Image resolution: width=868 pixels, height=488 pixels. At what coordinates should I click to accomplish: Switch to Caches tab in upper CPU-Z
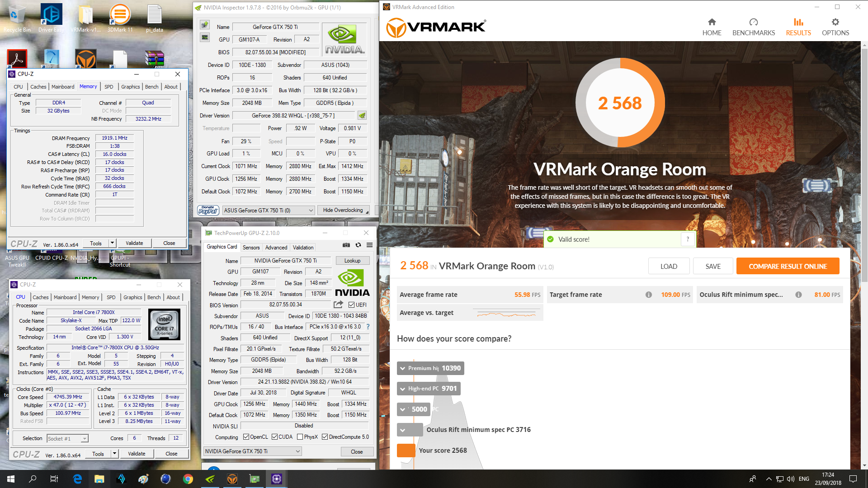pos(38,87)
